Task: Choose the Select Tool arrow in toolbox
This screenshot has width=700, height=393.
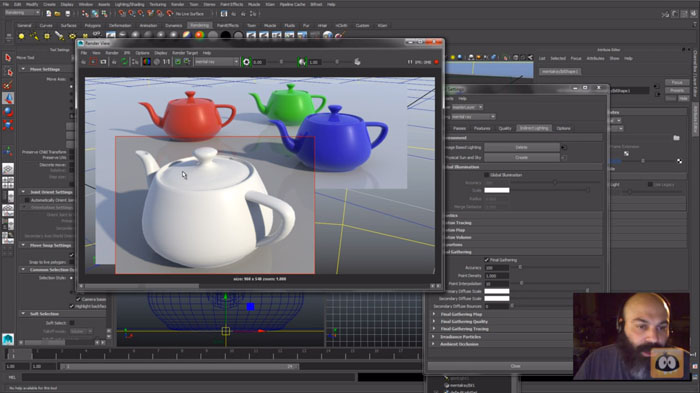Action: 8,58
